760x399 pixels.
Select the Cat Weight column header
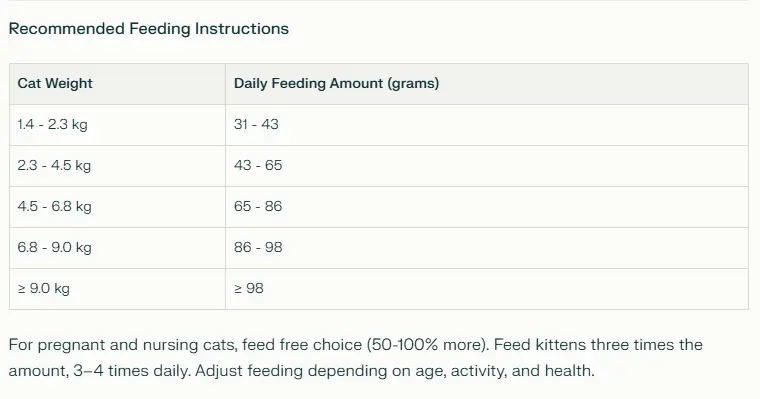117,84
